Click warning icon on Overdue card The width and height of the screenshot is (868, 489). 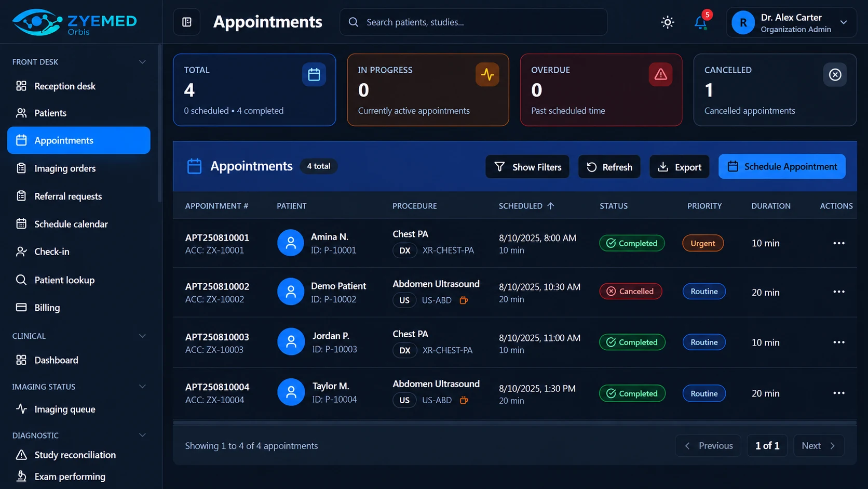[660, 74]
